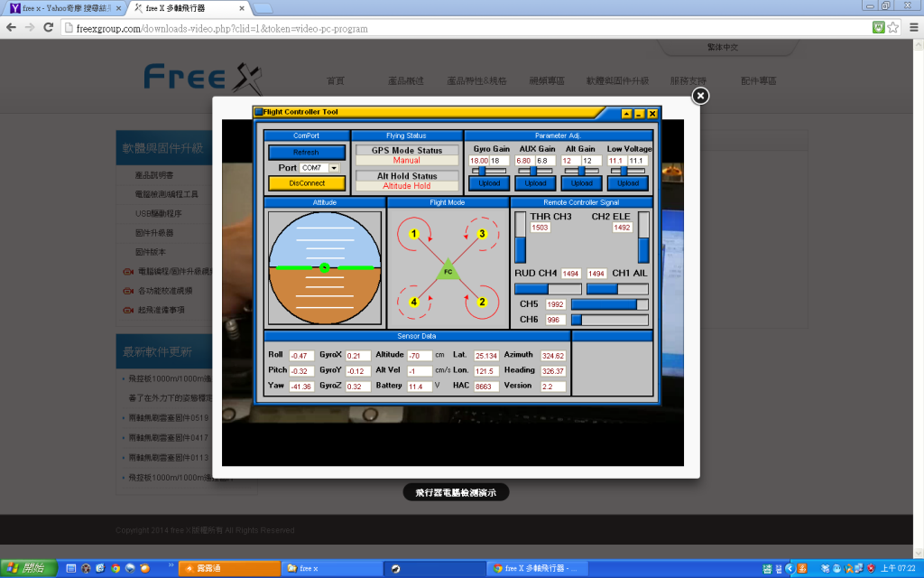The height and width of the screenshot is (578, 924).
Task: Open the 視頻專區 navigation item
Action: 547,80
